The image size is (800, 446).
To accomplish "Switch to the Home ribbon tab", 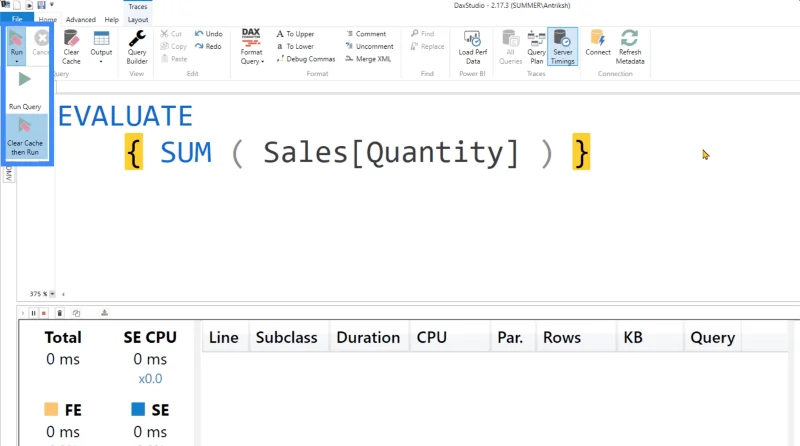I will (x=48, y=20).
